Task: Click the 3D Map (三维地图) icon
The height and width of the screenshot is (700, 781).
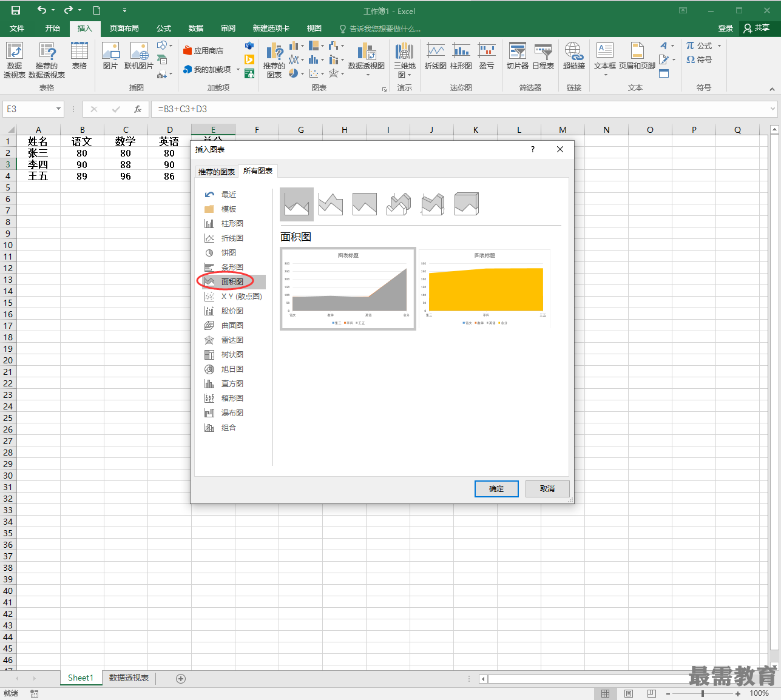Action: click(405, 60)
